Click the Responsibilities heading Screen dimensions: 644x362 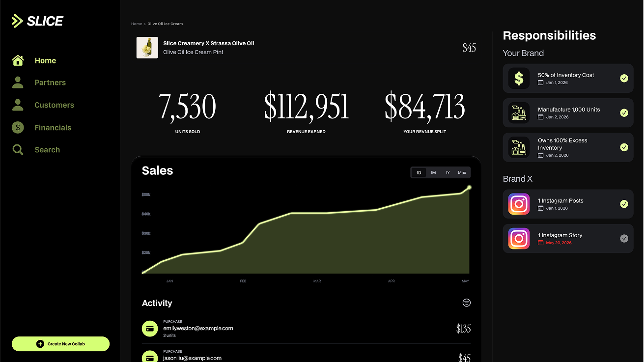coord(549,35)
